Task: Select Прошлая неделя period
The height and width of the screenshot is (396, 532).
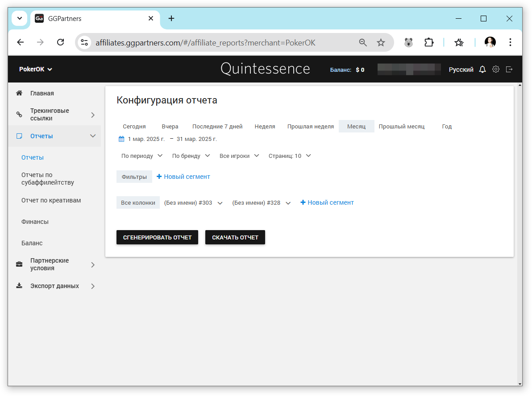Action: click(311, 127)
